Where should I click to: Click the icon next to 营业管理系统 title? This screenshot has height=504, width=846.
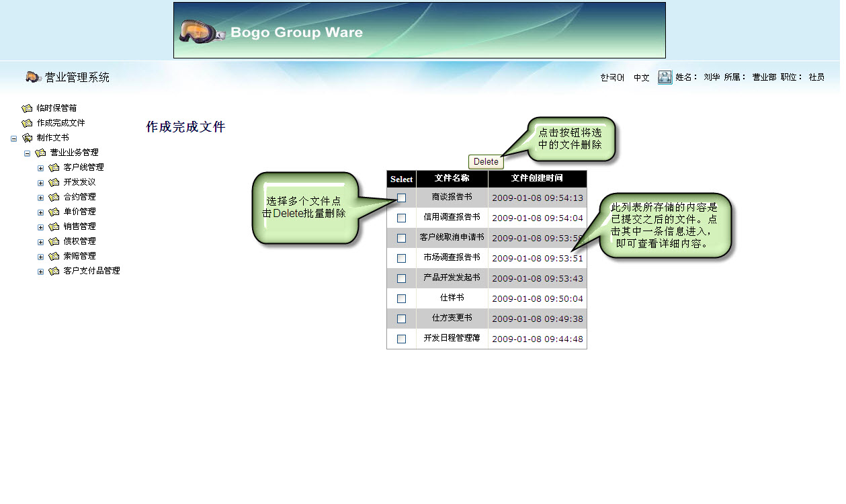34,77
